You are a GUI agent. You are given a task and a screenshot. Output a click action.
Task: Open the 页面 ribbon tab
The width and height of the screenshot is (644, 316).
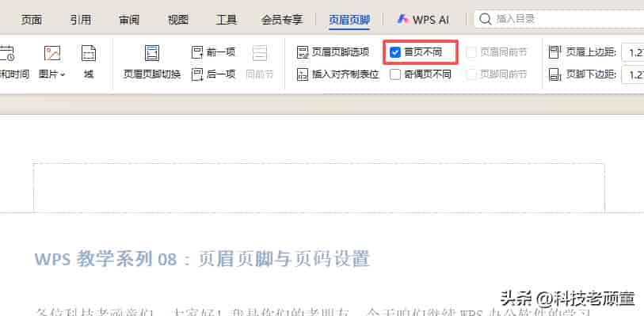[x=32, y=19]
